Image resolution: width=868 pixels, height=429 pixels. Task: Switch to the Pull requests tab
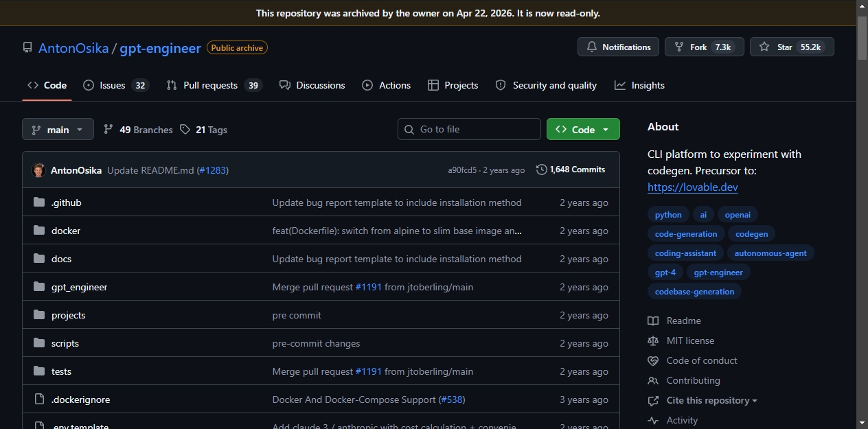click(x=214, y=85)
